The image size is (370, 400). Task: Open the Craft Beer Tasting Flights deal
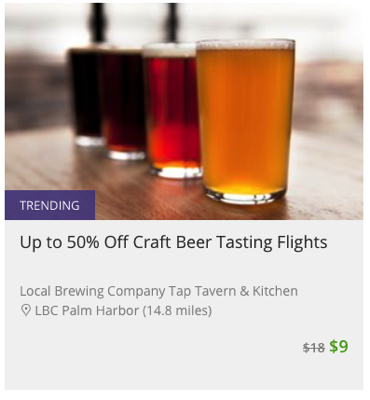[173, 242]
